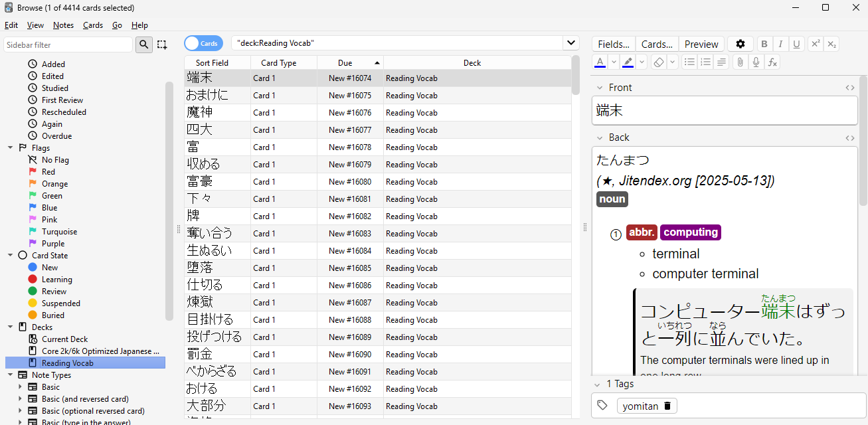Click the Fields... button
Image resolution: width=868 pixels, height=425 pixels.
coord(614,44)
